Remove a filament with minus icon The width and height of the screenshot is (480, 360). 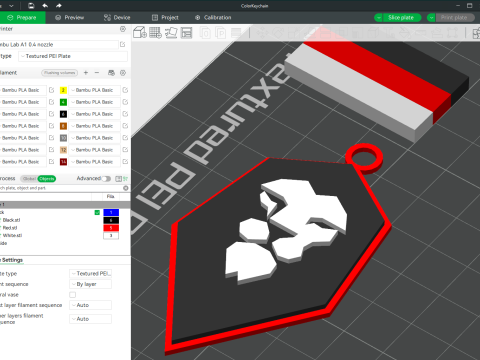coord(97,73)
